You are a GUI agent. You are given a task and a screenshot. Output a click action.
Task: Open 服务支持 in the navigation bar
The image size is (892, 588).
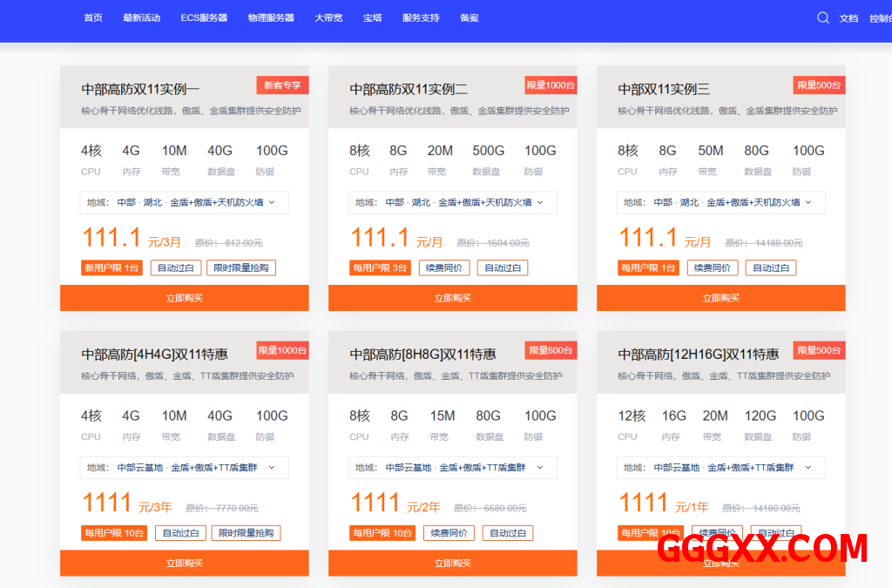pyautogui.click(x=421, y=18)
